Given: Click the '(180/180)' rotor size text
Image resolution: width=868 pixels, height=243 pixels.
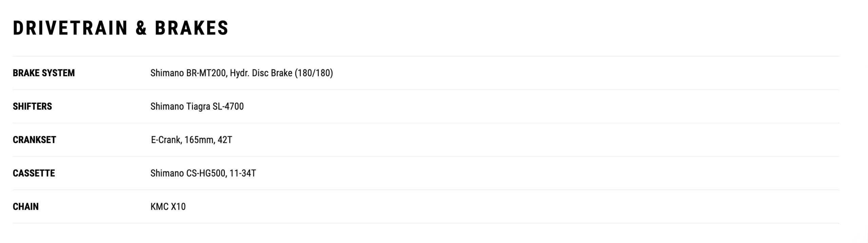Looking at the screenshot, I should coord(314,73).
